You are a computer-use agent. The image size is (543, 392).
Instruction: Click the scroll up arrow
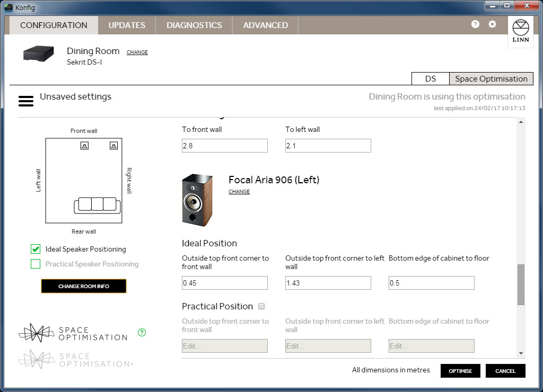[x=521, y=122]
